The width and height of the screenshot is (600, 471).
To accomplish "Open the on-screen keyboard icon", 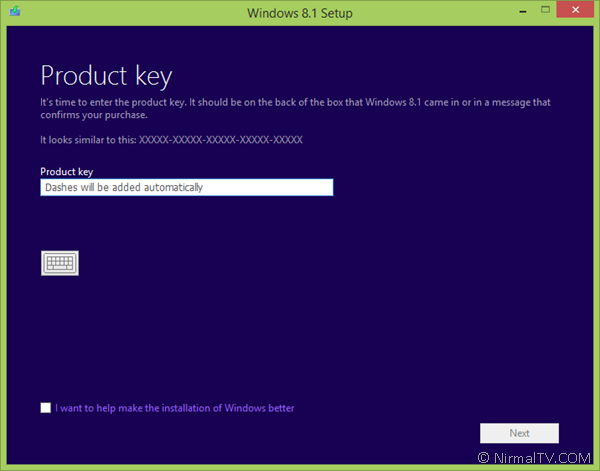I will click(x=60, y=263).
